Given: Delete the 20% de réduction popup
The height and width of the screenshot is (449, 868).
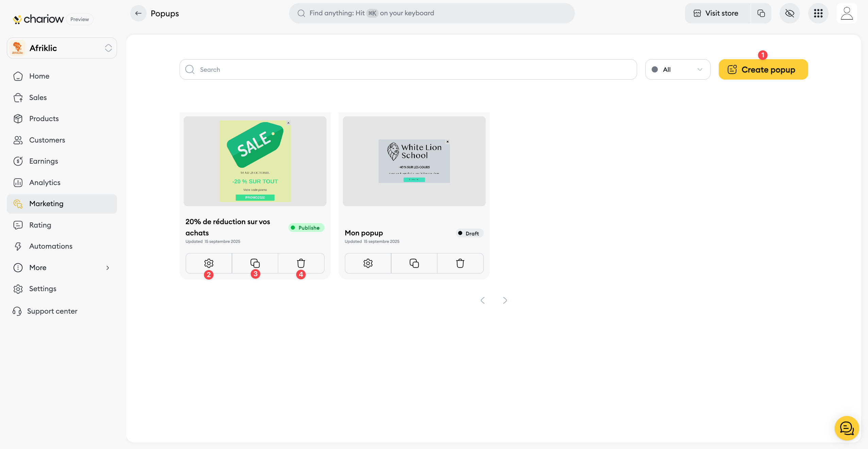Looking at the screenshot, I should [301, 263].
